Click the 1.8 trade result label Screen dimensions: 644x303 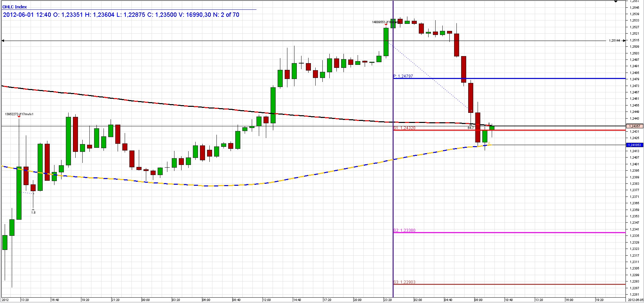point(33,212)
